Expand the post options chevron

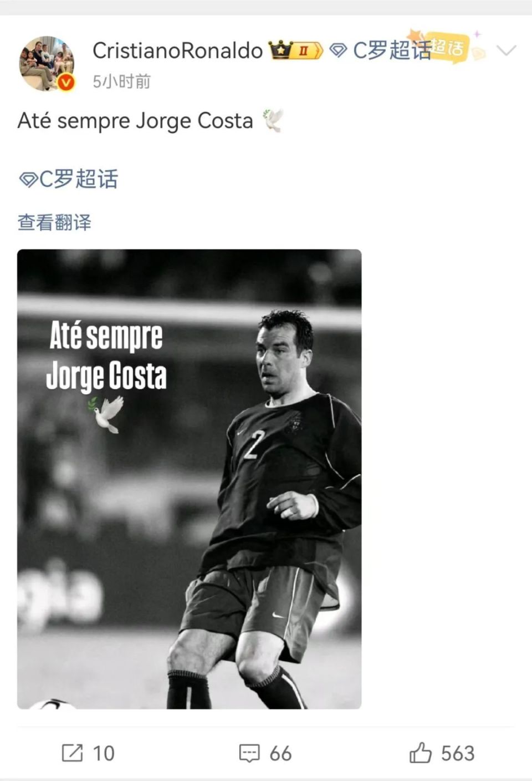click(507, 50)
